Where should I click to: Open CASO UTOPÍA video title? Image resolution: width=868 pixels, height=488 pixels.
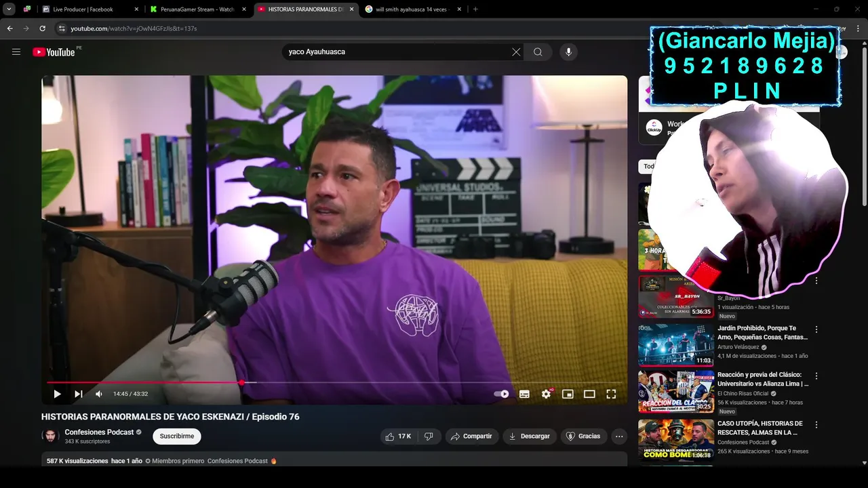click(759, 428)
